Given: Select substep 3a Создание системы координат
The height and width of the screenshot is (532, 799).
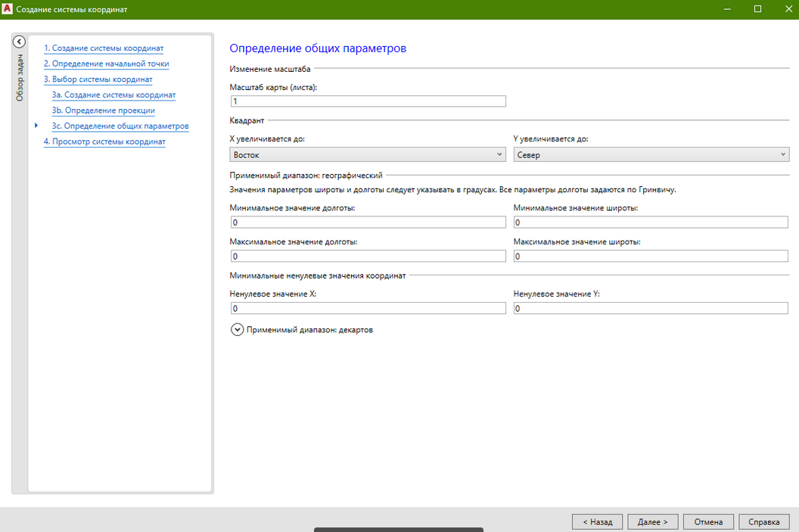Looking at the screenshot, I should pyautogui.click(x=113, y=95).
